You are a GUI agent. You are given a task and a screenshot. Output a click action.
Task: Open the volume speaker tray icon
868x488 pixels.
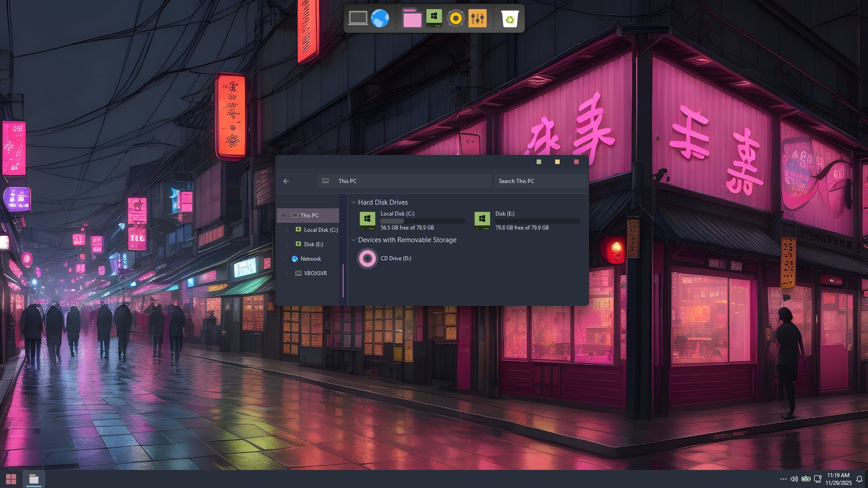[x=794, y=479]
